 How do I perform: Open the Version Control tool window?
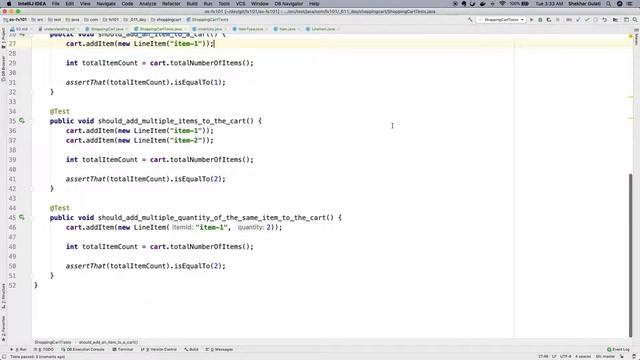point(159,349)
